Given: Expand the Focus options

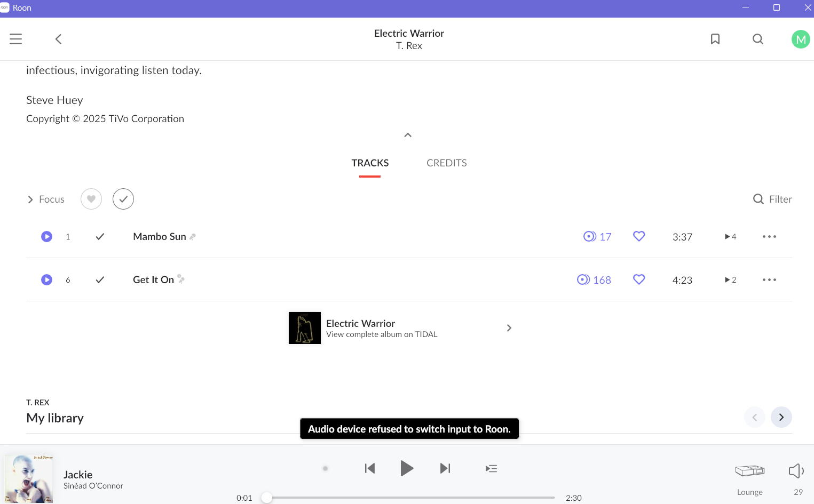Looking at the screenshot, I should coord(46,199).
